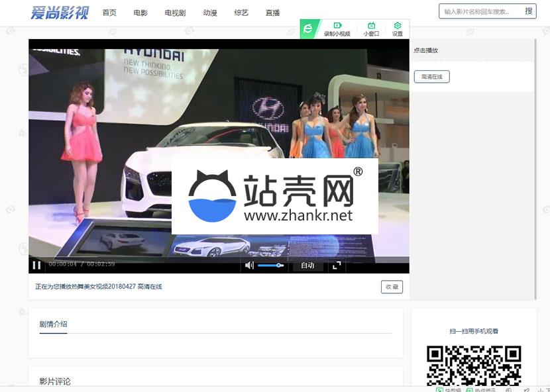The height and width of the screenshot is (392, 550).
Task: Open the 动漫 anime section
Action: click(210, 13)
